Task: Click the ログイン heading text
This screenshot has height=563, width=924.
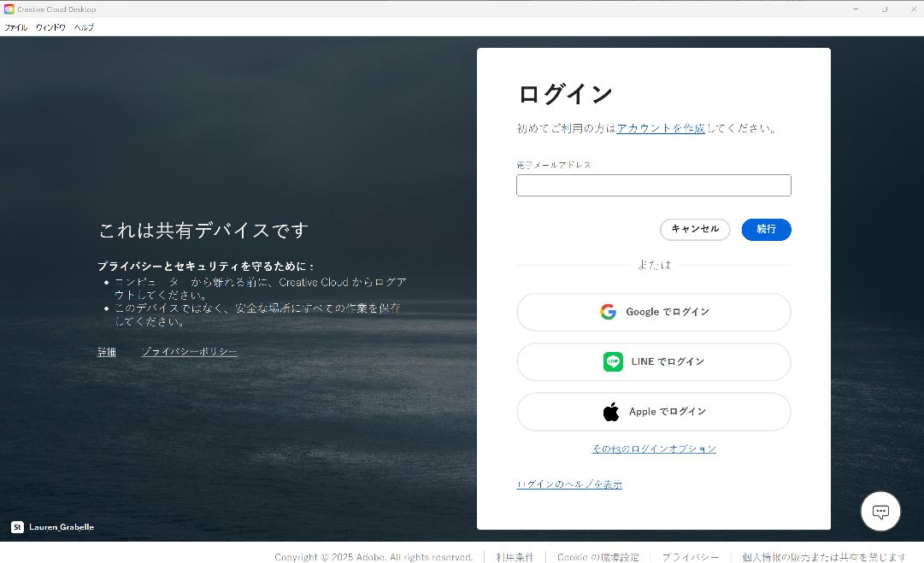Action: click(565, 94)
